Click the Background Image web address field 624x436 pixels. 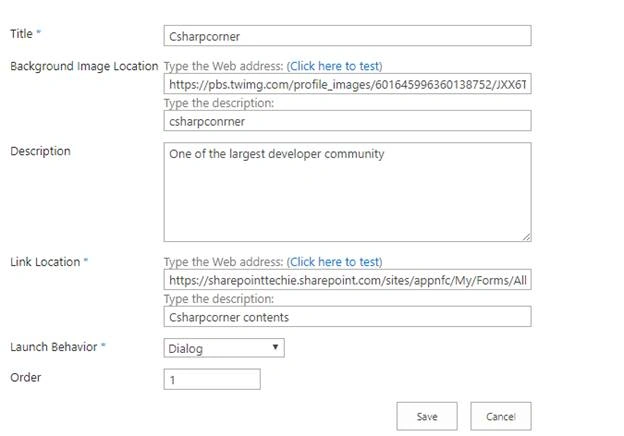347,84
